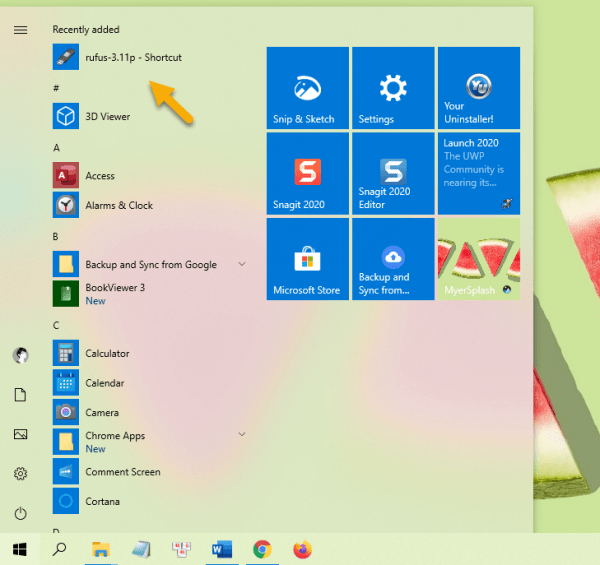
Task: Select the Calculator label text
Action: [x=107, y=353]
